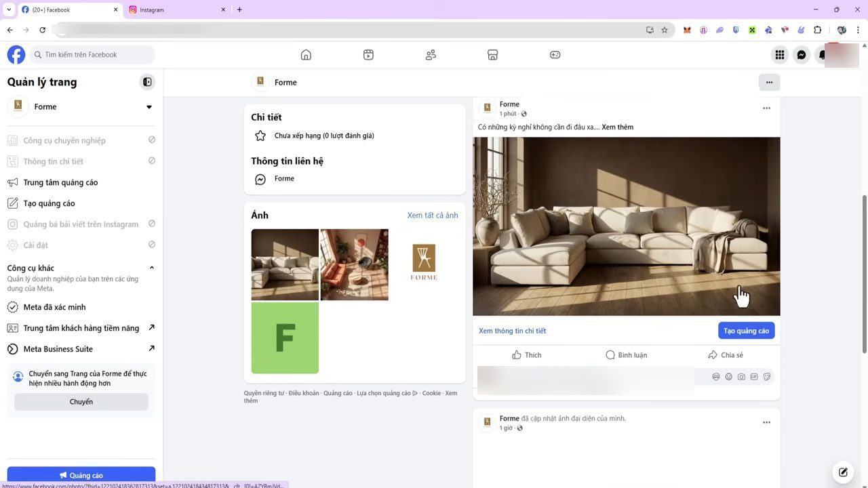Viewport: 868px width, 488px height.
Task: Open the browser three-dot menu
Action: (x=859, y=30)
